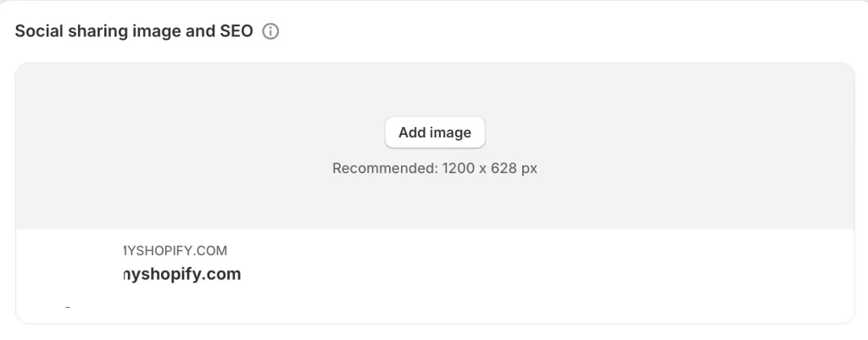This screenshot has width=868, height=340.
Task: Click the white preview section below image
Action: coord(435,276)
